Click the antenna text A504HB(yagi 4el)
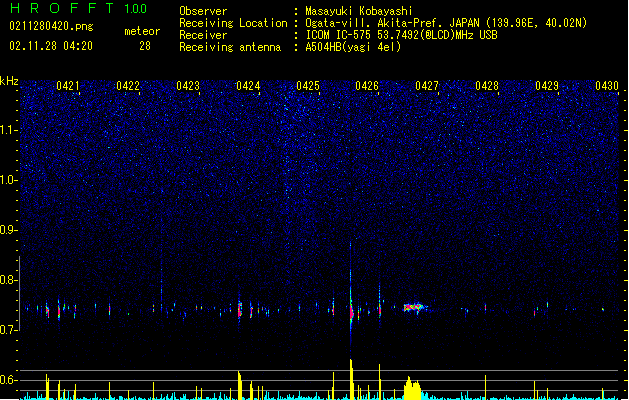 click(353, 47)
